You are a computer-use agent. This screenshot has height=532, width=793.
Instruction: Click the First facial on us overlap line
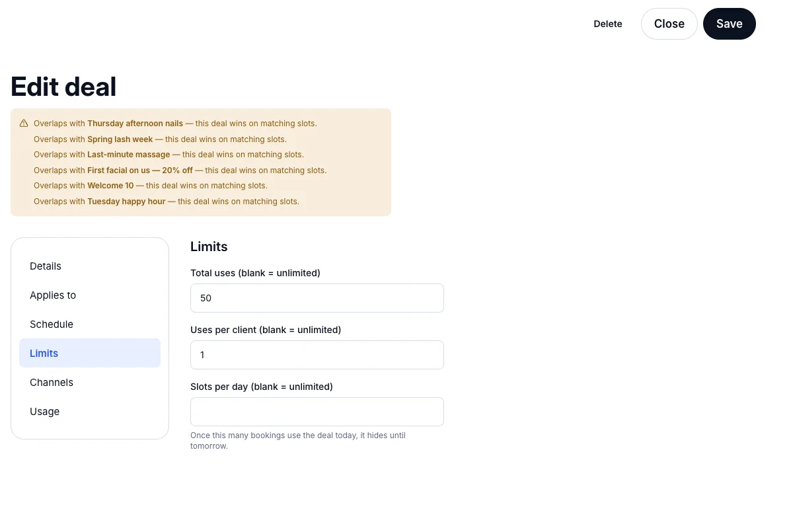pos(180,171)
